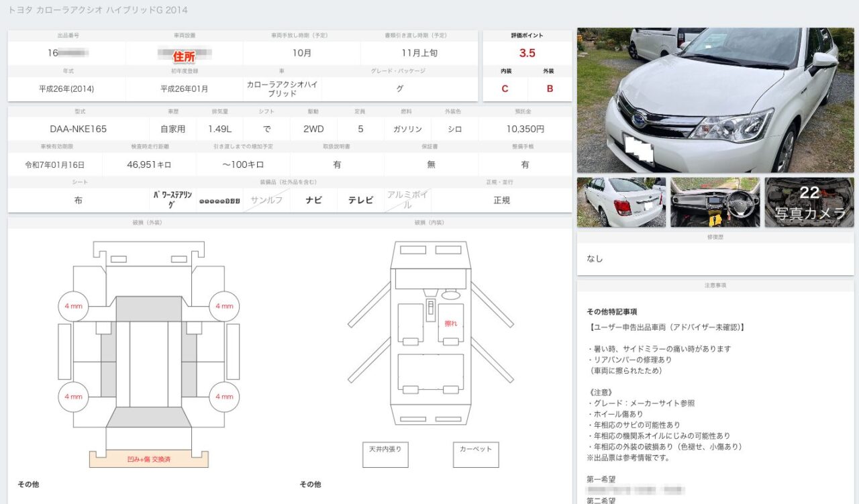Click the 有 value under 整備手帳
Image resolution: width=859 pixels, height=504 pixels.
click(525, 164)
